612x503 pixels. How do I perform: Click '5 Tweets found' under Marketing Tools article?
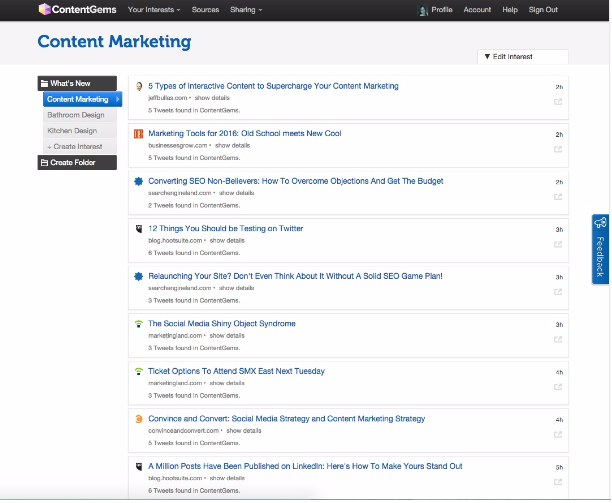click(194, 158)
